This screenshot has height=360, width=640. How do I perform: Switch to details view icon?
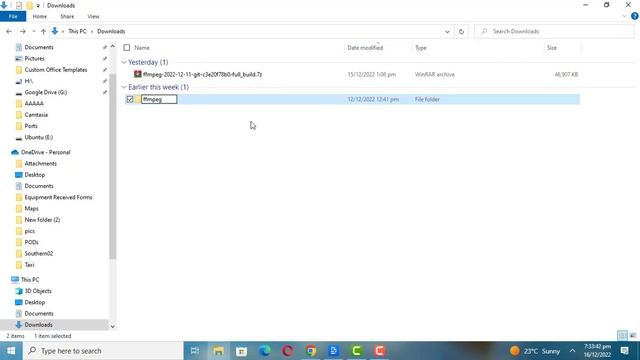click(x=622, y=336)
